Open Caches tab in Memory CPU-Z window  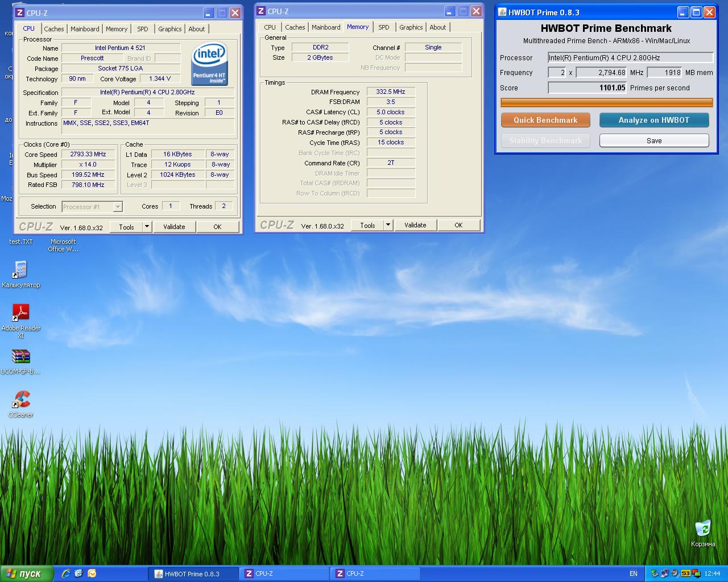pyautogui.click(x=295, y=27)
